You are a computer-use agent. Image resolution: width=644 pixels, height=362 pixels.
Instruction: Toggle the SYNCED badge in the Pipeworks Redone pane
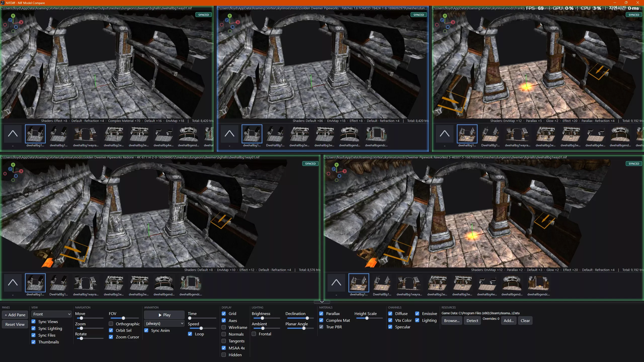pyautogui.click(x=310, y=164)
